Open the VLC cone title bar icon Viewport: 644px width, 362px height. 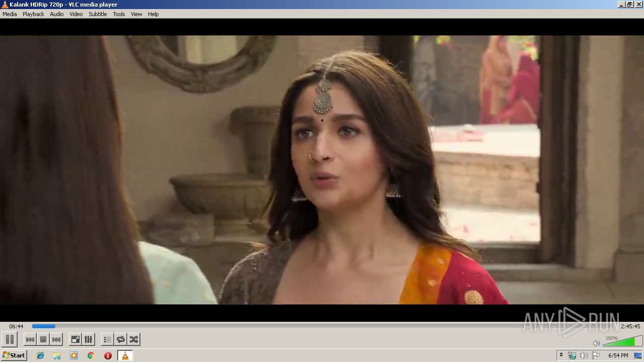pos(5,5)
